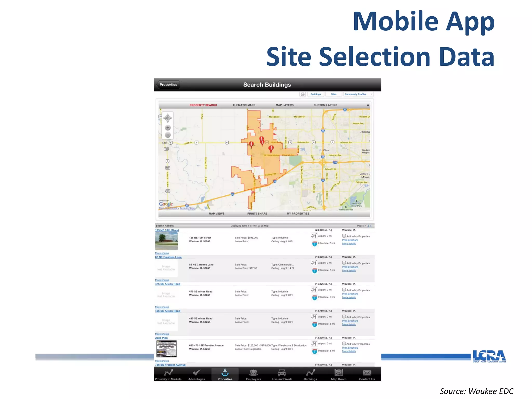Check Add to My Properties for 85 NE Carefree Lane

point(344,263)
